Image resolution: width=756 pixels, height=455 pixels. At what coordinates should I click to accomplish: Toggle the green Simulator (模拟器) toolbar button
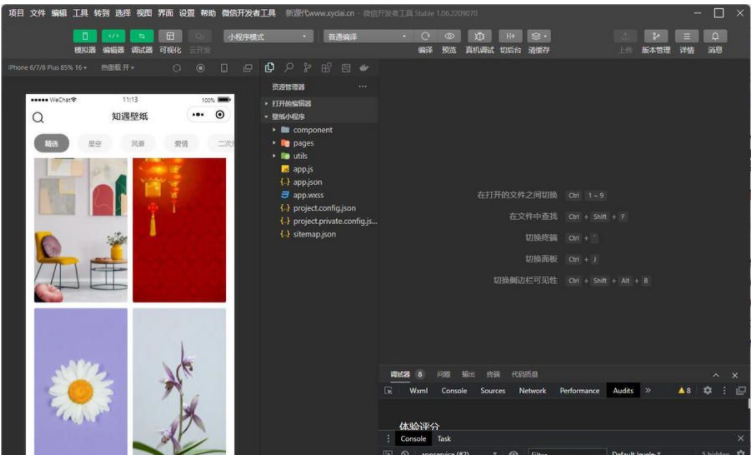coord(85,36)
